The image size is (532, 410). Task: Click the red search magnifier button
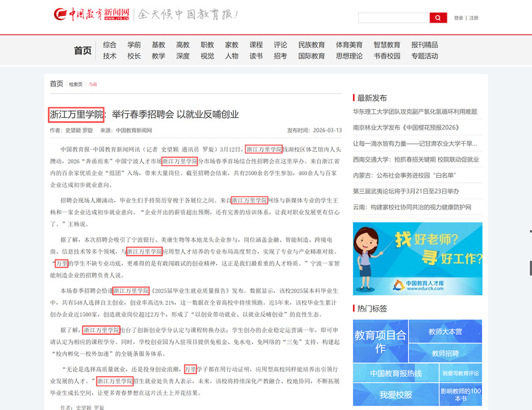[438, 18]
